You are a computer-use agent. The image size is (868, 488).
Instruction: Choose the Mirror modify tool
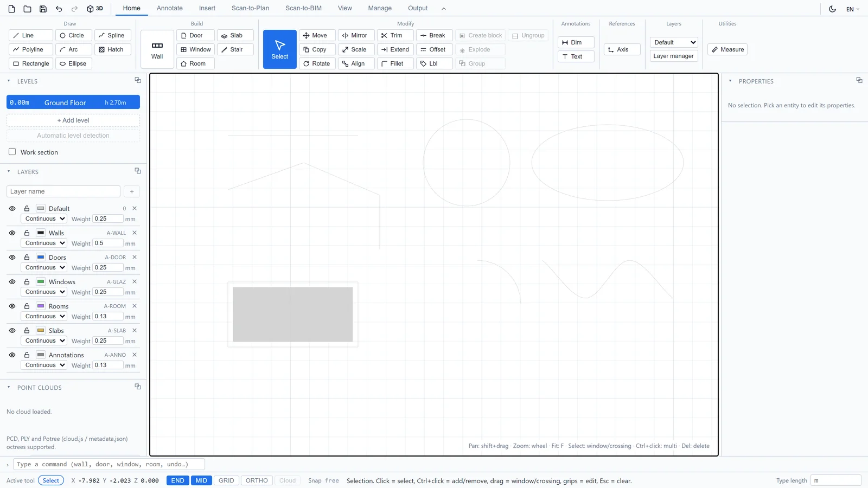click(356, 35)
